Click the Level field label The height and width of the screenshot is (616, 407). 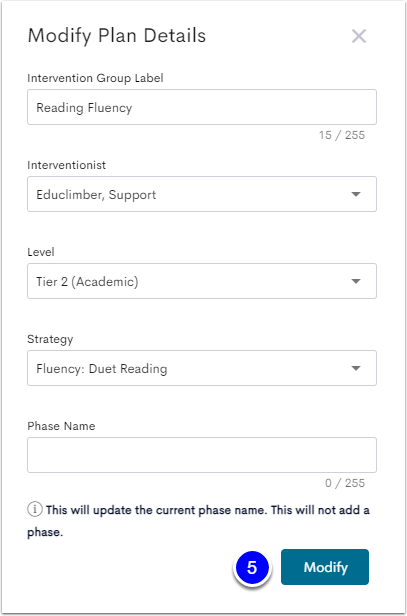[41, 252]
